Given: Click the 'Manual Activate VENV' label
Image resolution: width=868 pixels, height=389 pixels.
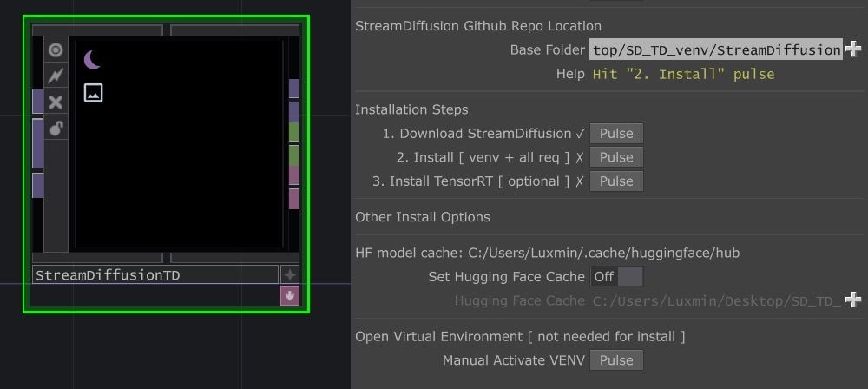Looking at the screenshot, I should pos(514,360).
